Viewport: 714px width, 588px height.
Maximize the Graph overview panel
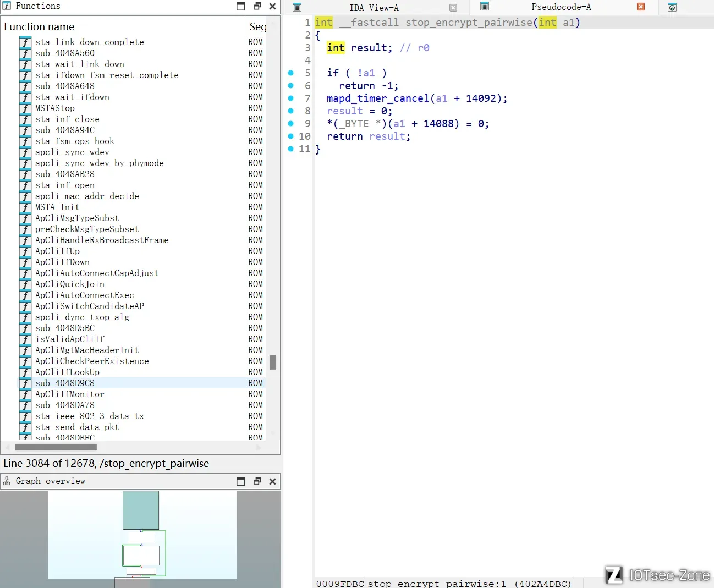click(240, 481)
